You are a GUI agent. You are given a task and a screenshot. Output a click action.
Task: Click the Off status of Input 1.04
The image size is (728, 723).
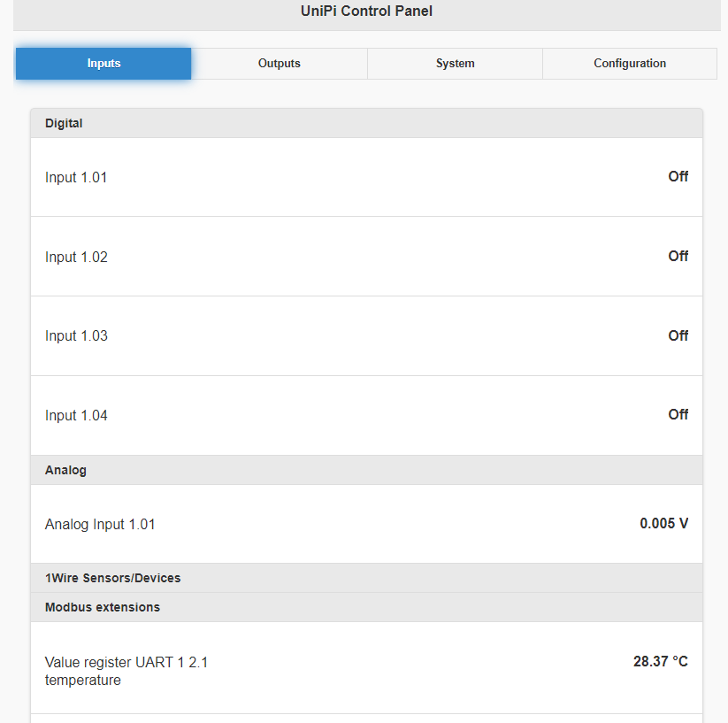(x=678, y=415)
